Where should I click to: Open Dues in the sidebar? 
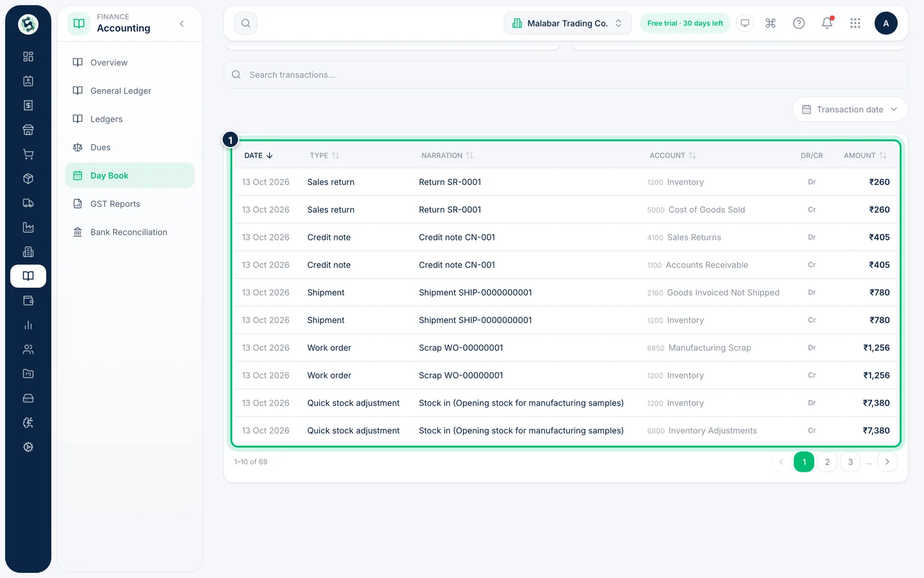click(129, 147)
